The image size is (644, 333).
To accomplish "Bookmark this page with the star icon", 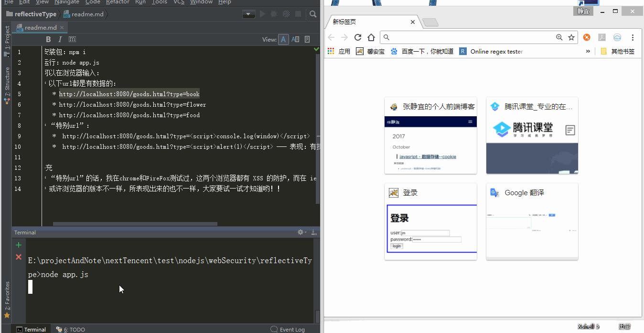I will [571, 37].
